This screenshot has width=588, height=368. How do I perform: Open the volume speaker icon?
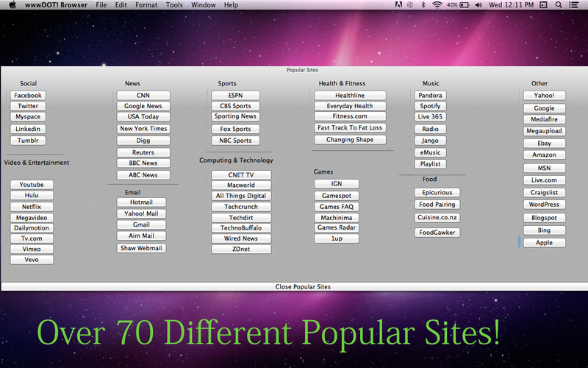point(479,5)
